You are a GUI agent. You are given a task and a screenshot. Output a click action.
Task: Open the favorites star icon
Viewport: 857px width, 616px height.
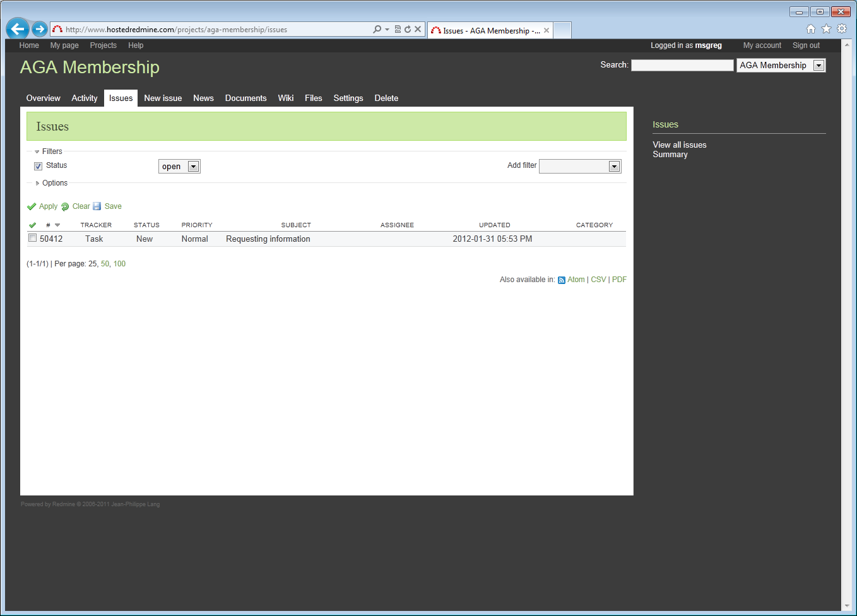(826, 29)
